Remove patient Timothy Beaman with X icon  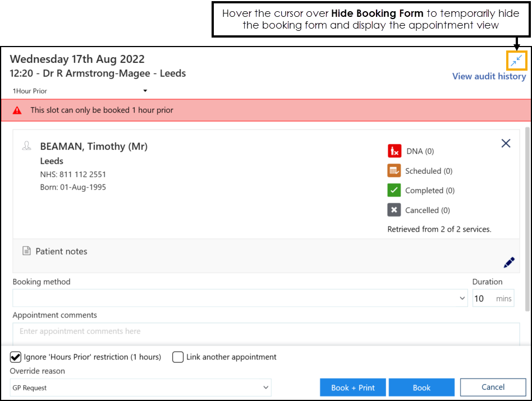(506, 144)
